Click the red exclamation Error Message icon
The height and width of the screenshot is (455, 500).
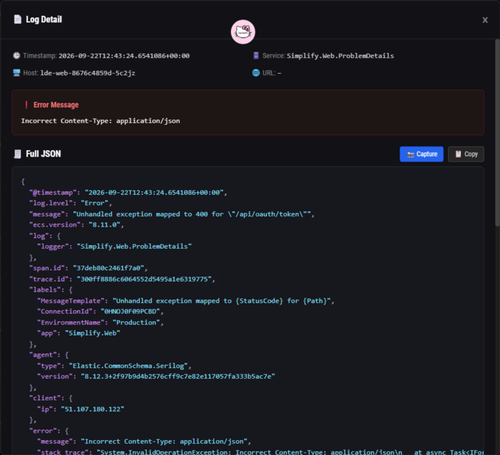click(x=26, y=105)
